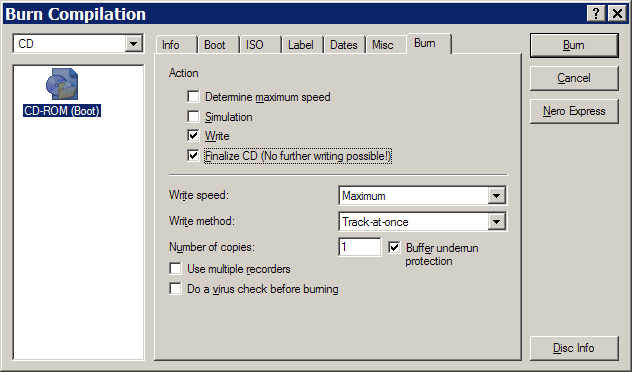Switch to the Misc tab
This screenshot has height=372, width=632.
tap(386, 45)
